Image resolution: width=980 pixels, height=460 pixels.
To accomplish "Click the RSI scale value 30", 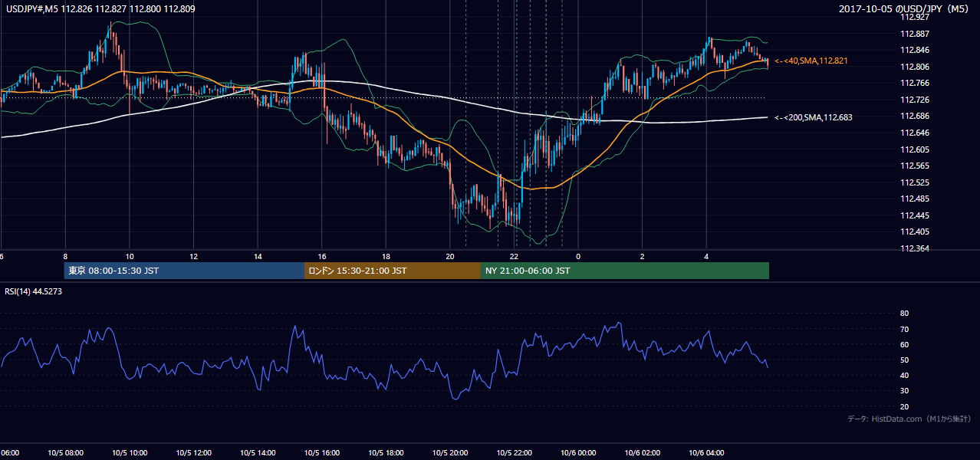I will click(905, 390).
